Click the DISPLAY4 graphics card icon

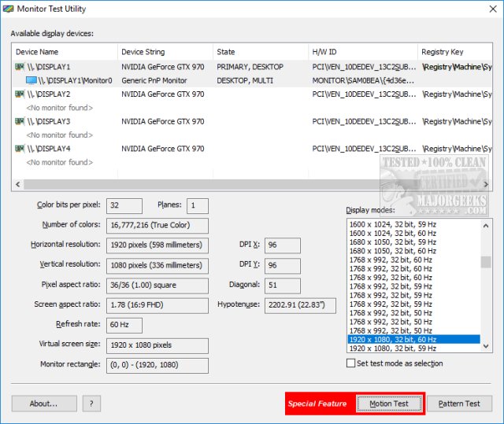click(20, 149)
